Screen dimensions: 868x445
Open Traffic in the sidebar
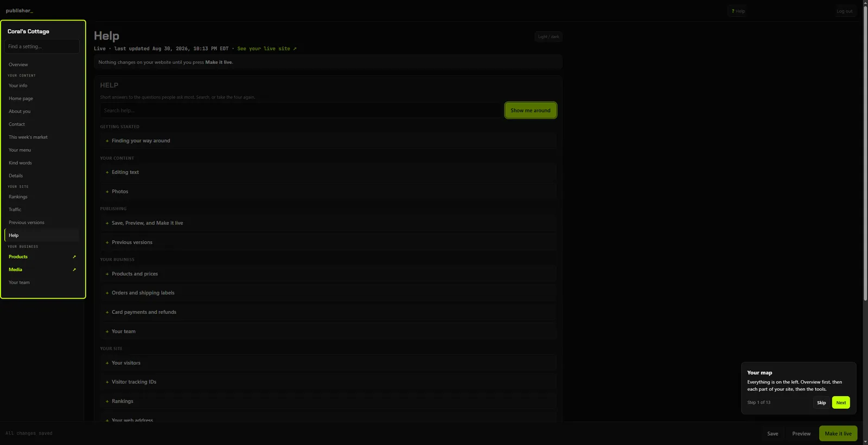pos(42,210)
